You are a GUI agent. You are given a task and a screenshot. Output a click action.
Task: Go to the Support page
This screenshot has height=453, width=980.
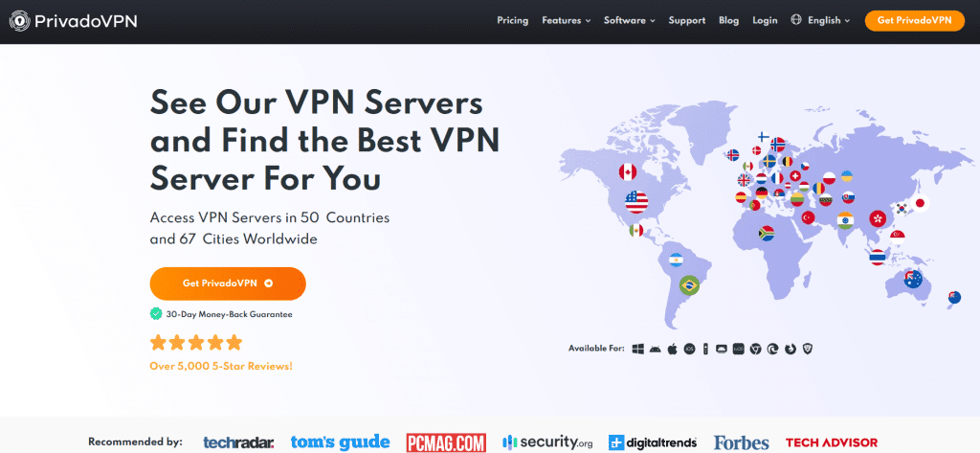(687, 20)
